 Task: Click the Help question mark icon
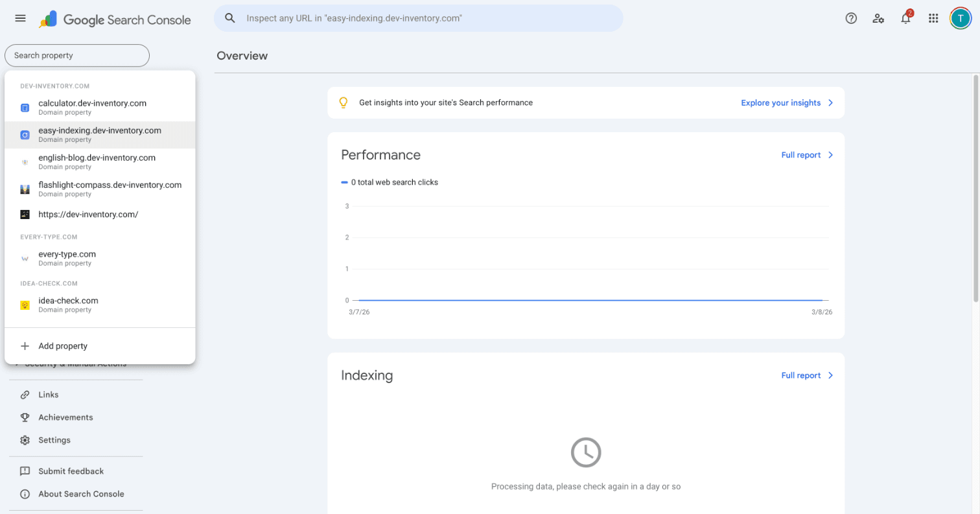point(851,18)
